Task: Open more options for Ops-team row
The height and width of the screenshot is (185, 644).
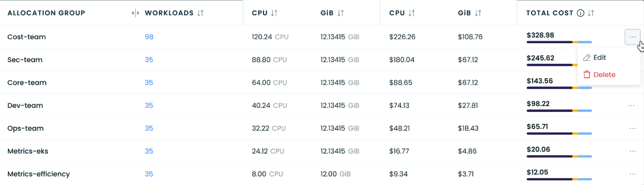Action: [631, 128]
